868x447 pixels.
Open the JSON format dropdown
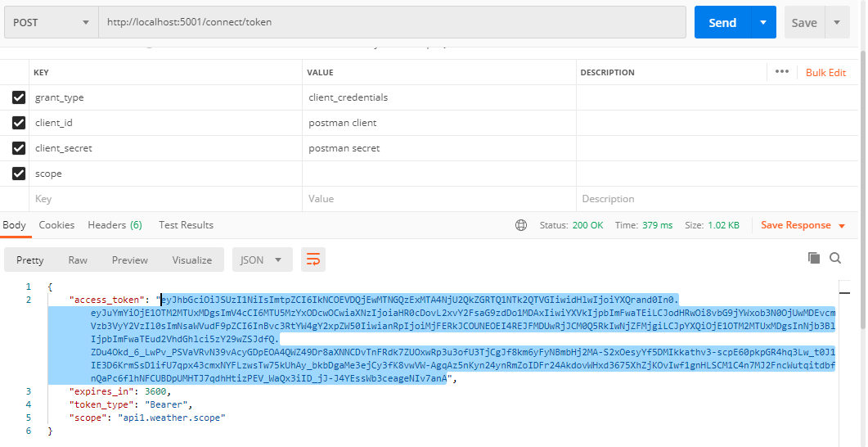point(263,260)
